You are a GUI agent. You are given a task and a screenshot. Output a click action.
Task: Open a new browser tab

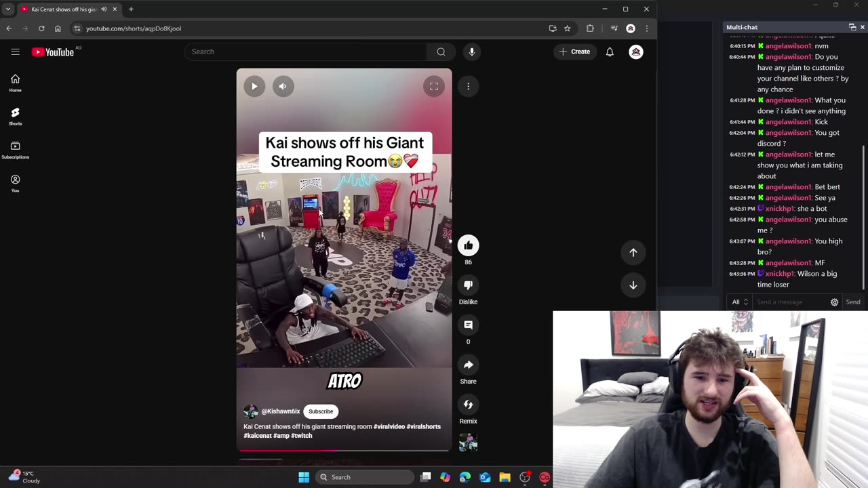click(131, 9)
